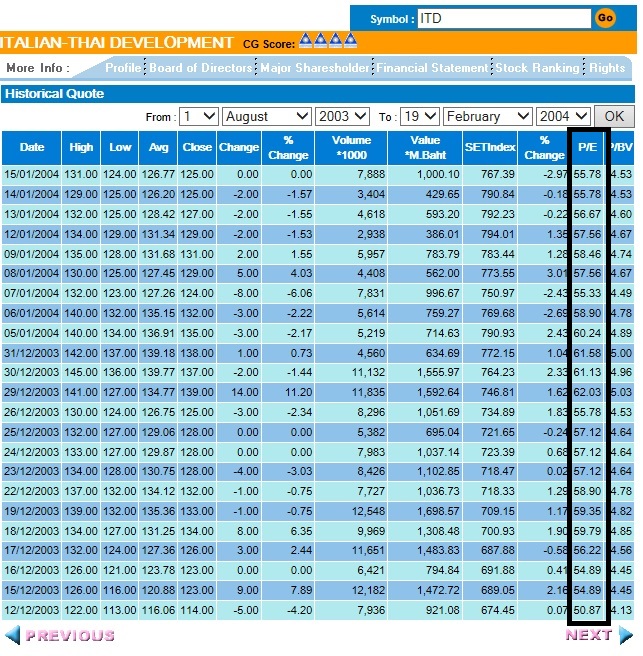
Task: Click the NEXT page link
Action: 589,635
